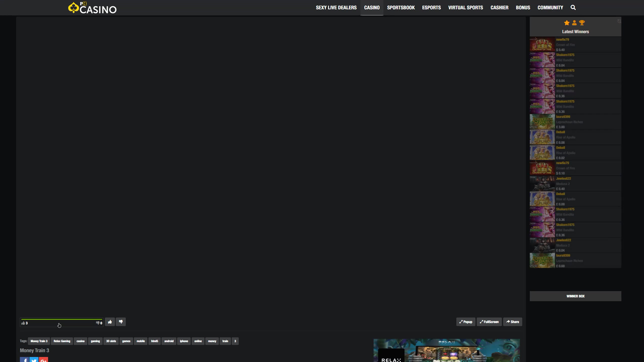The height and width of the screenshot is (362, 644).
Task: Click the Money Train 3 game title
Action: pyautogui.click(x=34, y=350)
